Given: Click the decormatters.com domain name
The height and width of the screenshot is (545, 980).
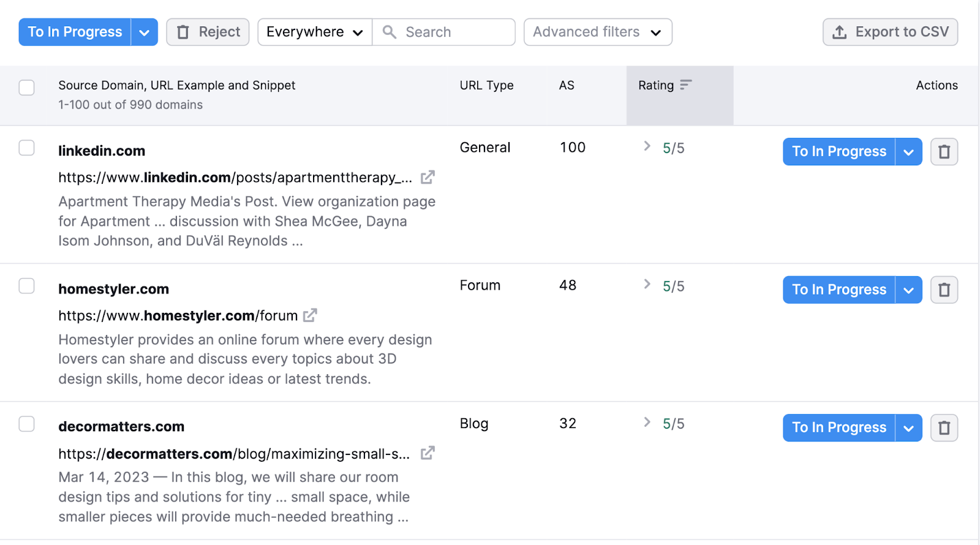Looking at the screenshot, I should [121, 426].
